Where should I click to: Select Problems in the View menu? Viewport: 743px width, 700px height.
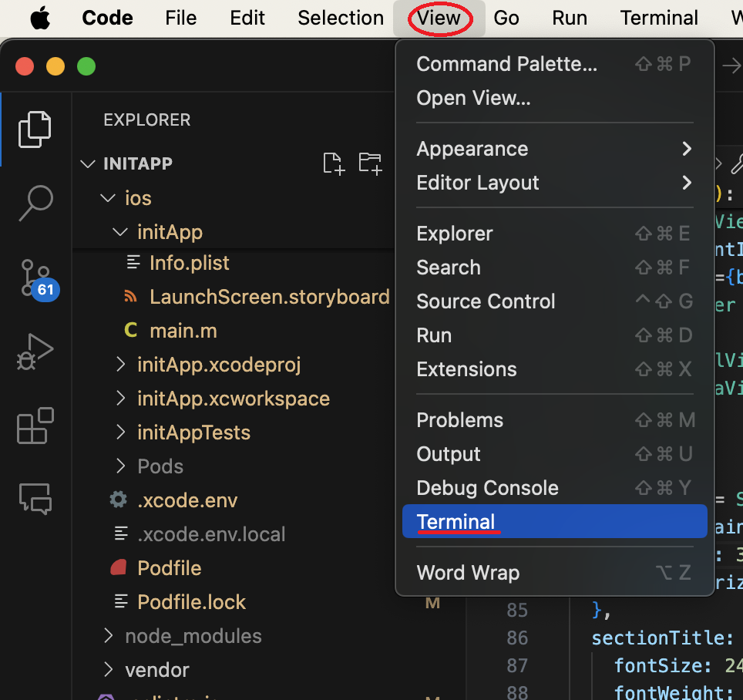click(554, 420)
